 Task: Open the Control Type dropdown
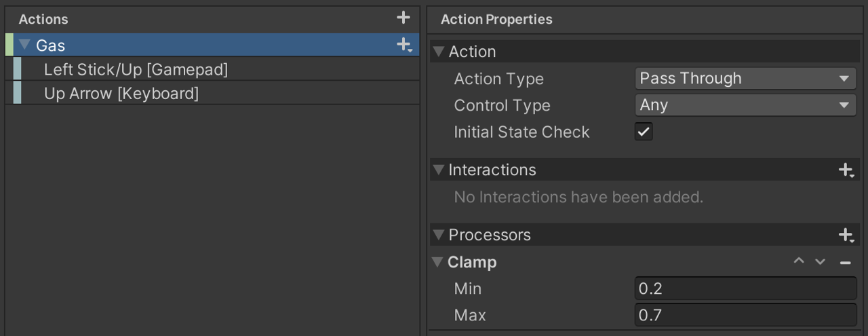click(x=745, y=105)
